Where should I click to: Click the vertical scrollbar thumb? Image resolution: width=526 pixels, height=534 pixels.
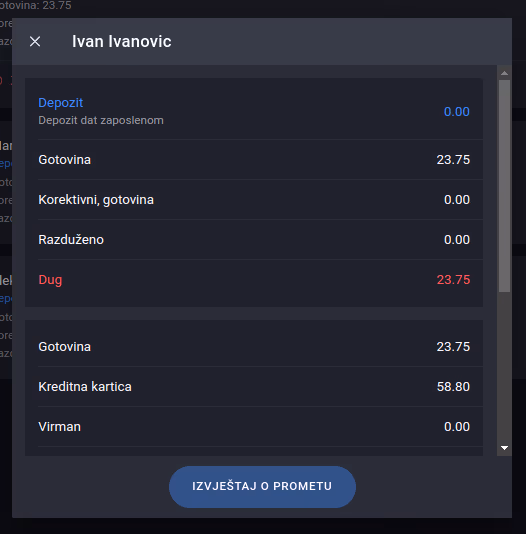point(504,186)
